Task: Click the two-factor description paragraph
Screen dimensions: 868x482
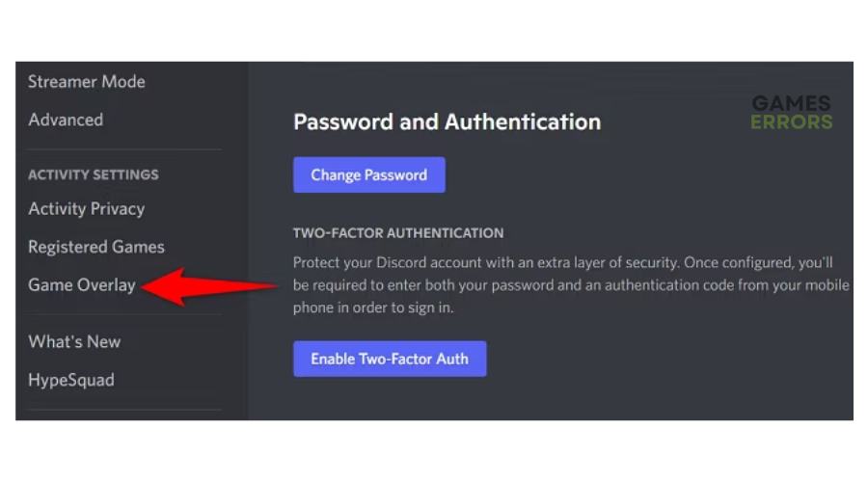Action: coord(571,285)
